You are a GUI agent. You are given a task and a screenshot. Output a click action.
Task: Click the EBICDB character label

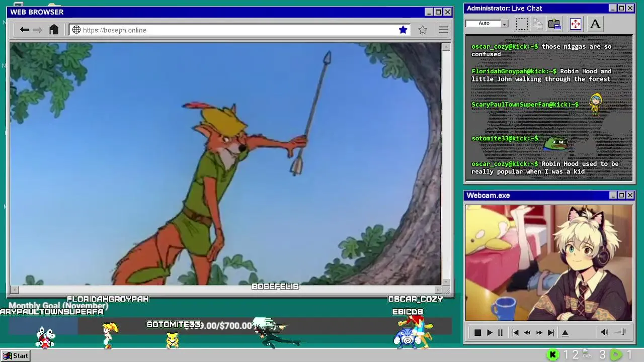tap(408, 312)
